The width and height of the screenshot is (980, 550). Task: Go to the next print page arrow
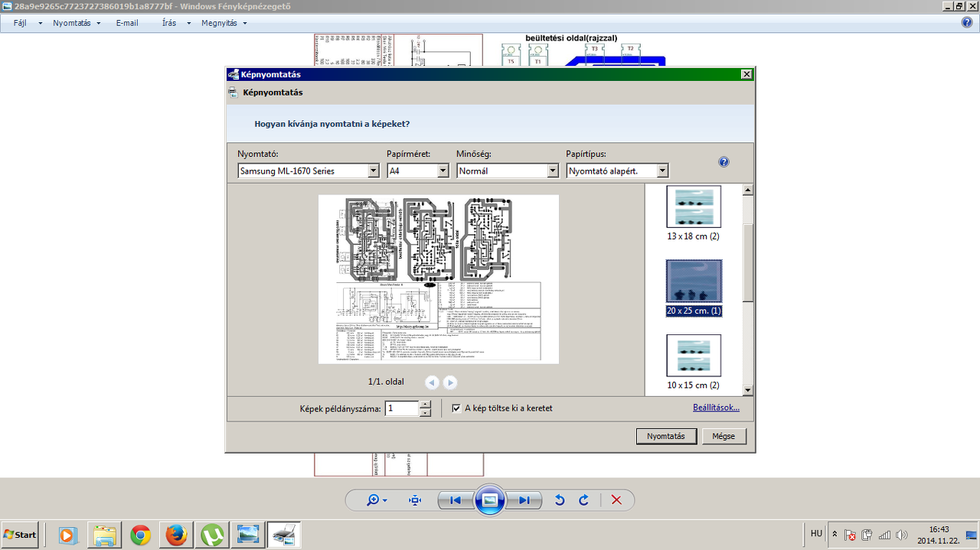(450, 382)
